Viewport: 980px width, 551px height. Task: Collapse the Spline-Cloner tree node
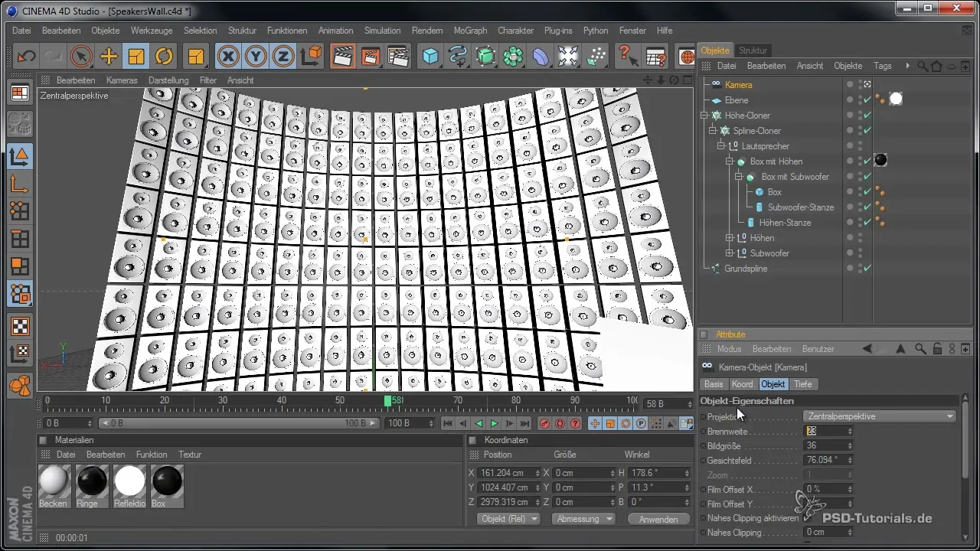pos(712,131)
